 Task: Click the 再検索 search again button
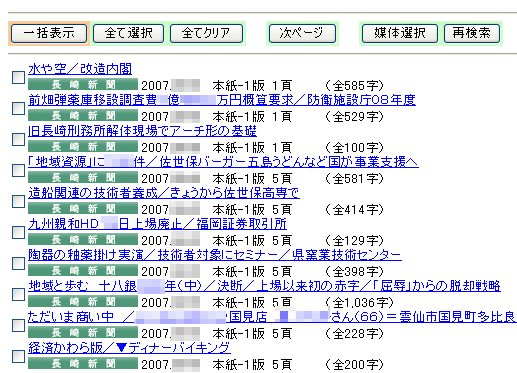pos(472,33)
